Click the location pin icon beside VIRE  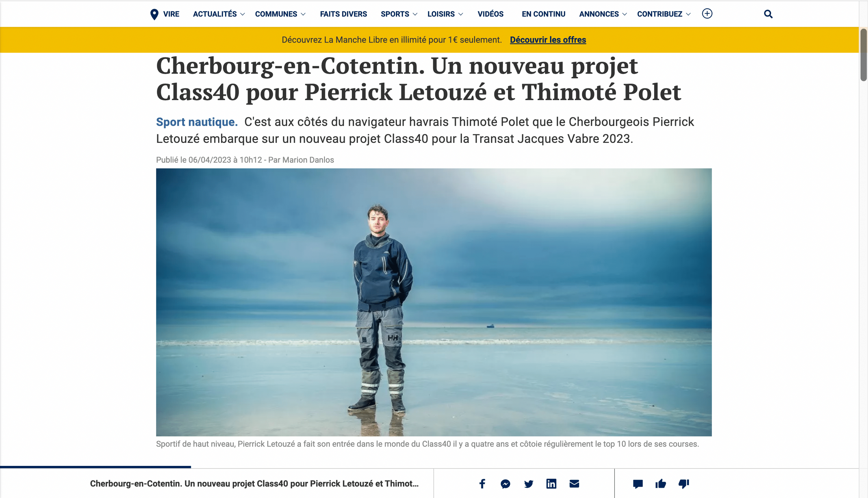click(x=154, y=14)
